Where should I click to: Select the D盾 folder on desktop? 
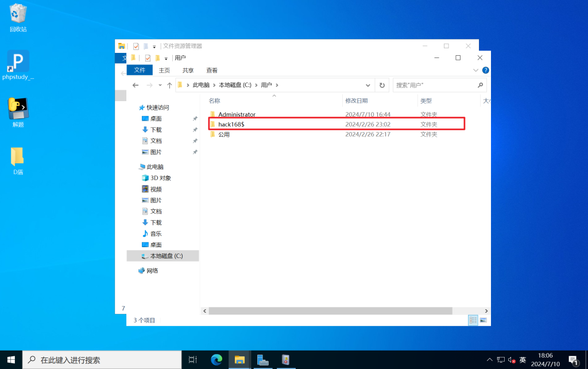click(18, 160)
